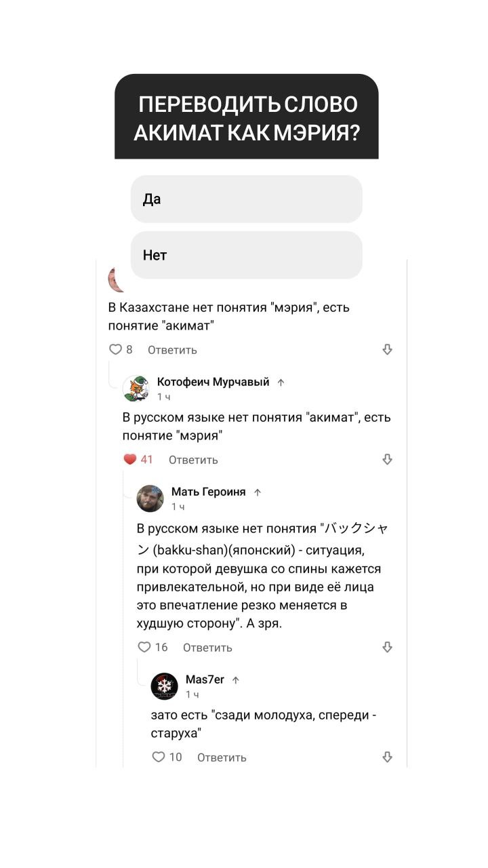Reply to Mas7er's comment
This screenshot has height=868, width=488.
pyautogui.click(x=222, y=757)
